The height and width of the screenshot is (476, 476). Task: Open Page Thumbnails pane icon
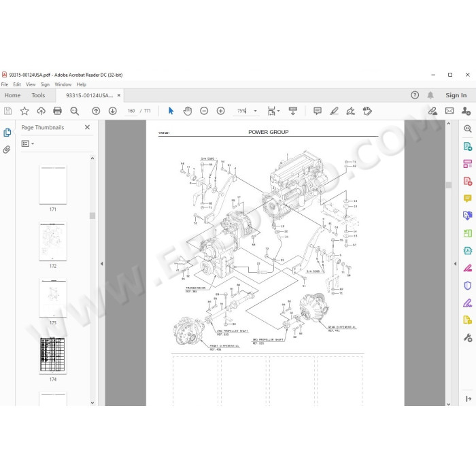click(x=7, y=133)
